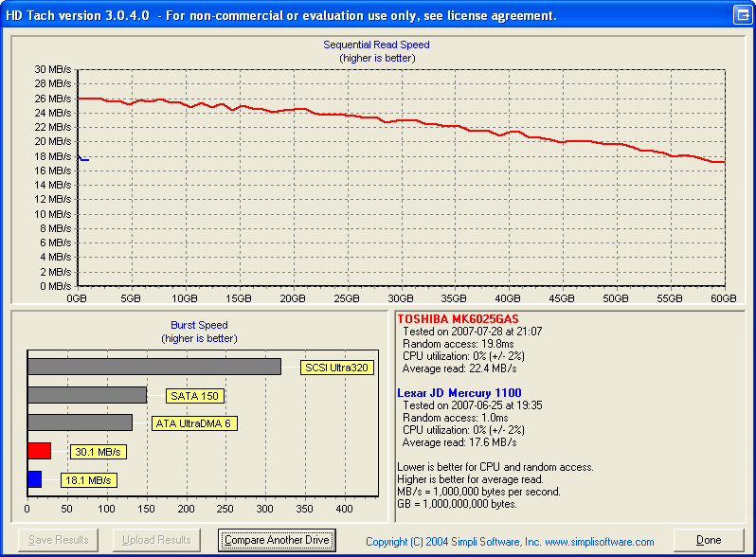Image resolution: width=756 pixels, height=557 pixels.
Task: Click "Tested on 2007-07-28 at 21:07" text
Action: coord(473,332)
